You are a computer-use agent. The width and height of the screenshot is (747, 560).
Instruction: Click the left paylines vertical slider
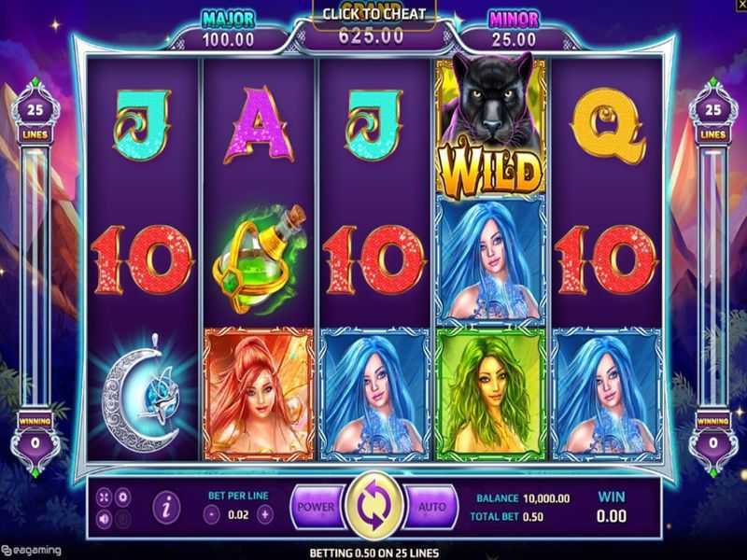[35, 277]
